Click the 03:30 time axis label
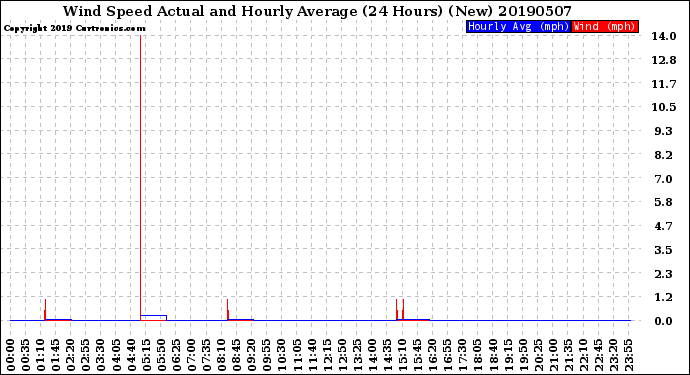 point(101,355)
